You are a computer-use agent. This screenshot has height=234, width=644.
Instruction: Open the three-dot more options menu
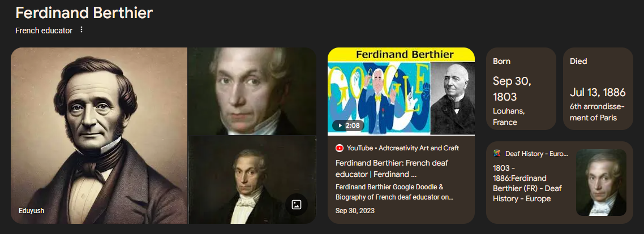tap(81, 30)
